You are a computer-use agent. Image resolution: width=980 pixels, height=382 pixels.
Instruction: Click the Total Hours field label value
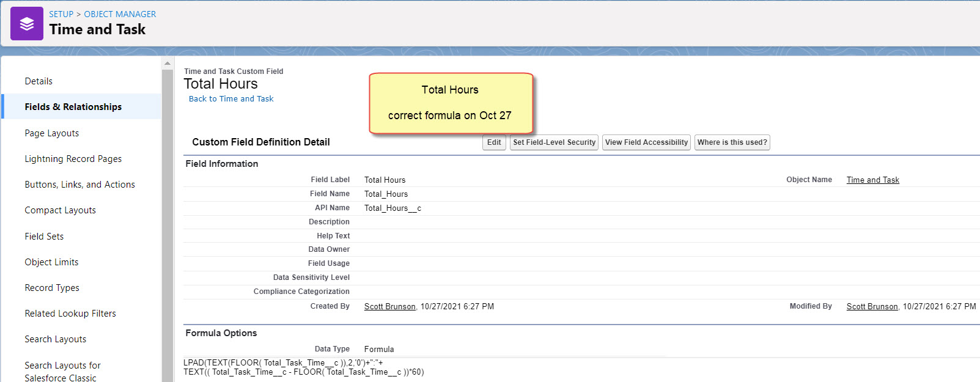click(x=385, y=180)
